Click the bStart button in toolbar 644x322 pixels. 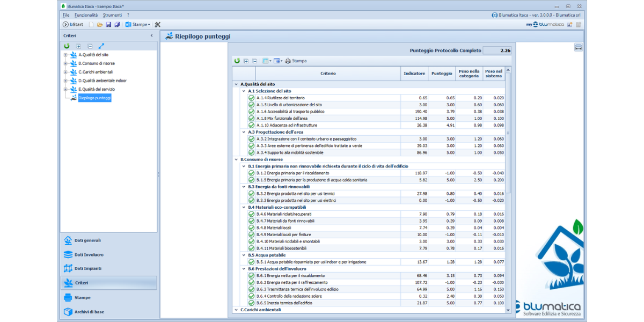pyautogui.click(x=73, y=25)
